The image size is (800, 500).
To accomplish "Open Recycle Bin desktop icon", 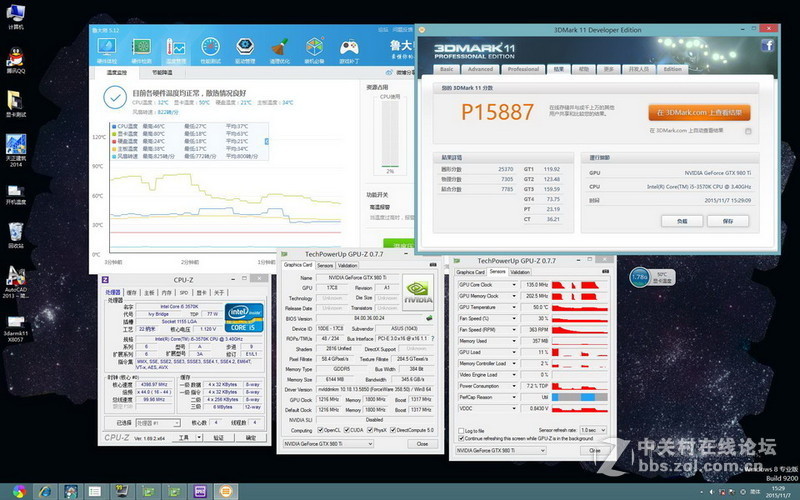I will (x=16, y=235).
